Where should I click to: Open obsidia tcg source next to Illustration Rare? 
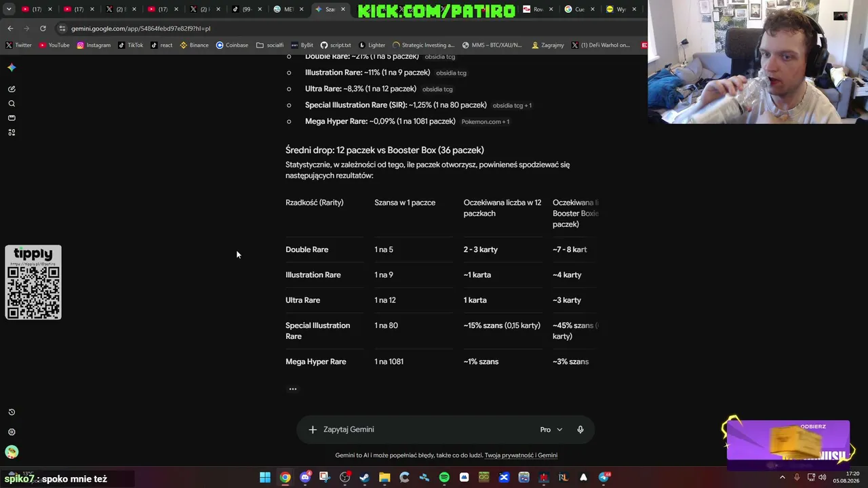(x=451, y=73)
